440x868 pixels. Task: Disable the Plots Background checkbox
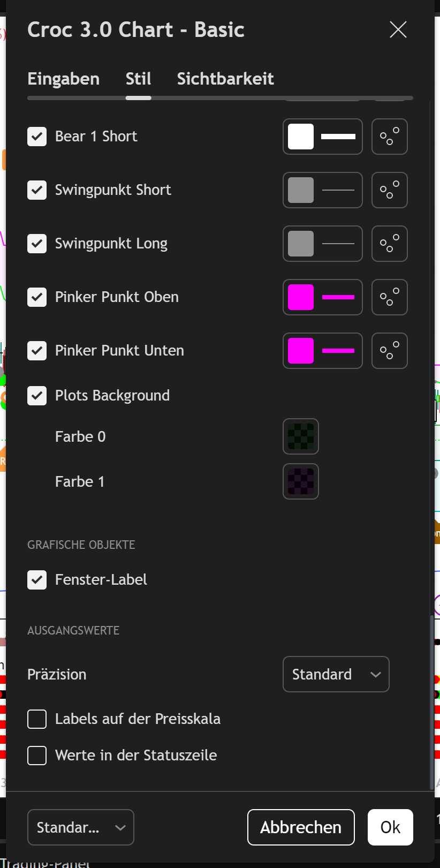point(37,396)
